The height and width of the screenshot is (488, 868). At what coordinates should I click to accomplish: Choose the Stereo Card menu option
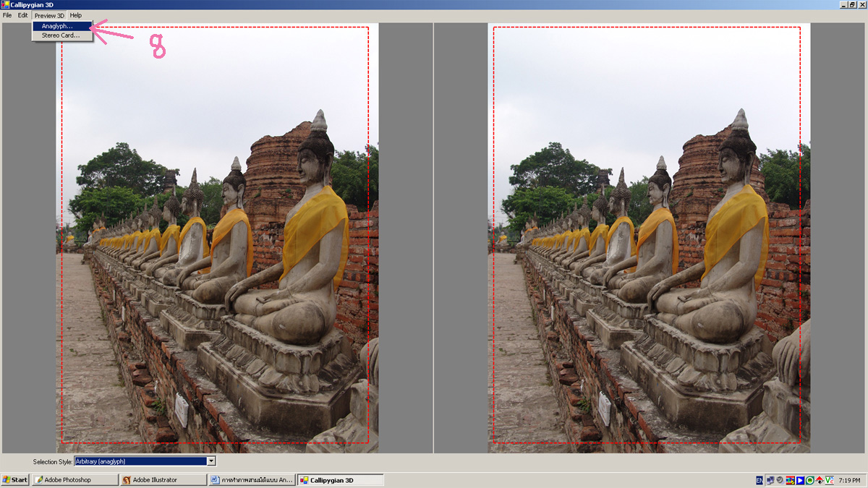pos(60,35)
